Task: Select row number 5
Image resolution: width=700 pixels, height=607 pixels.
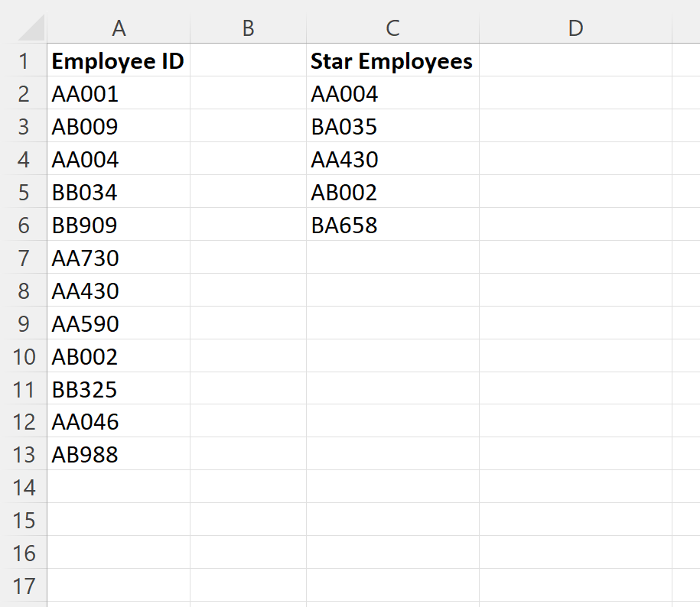Action: (x=24, y=192)
